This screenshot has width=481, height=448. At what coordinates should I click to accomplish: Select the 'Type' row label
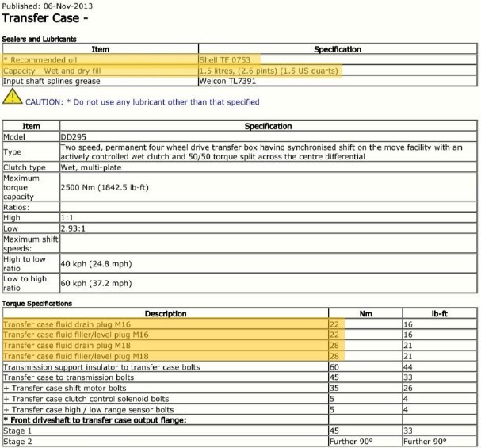point(12,152)
